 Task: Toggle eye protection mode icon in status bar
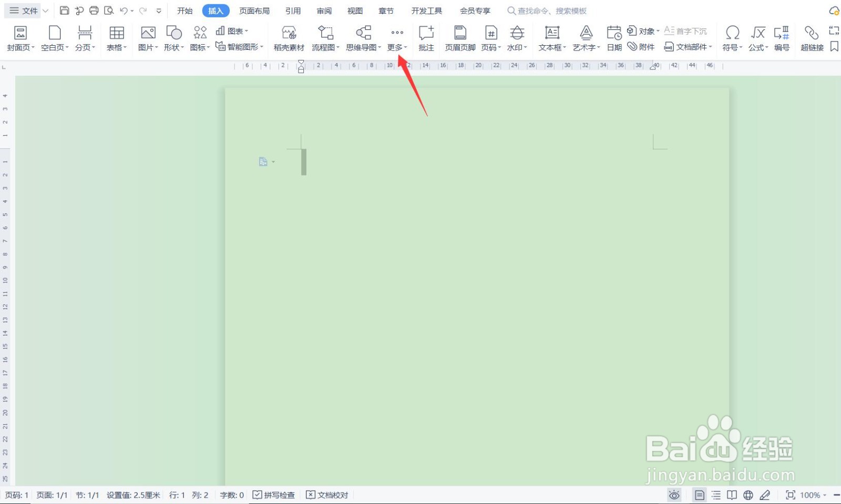pos(674,495)
